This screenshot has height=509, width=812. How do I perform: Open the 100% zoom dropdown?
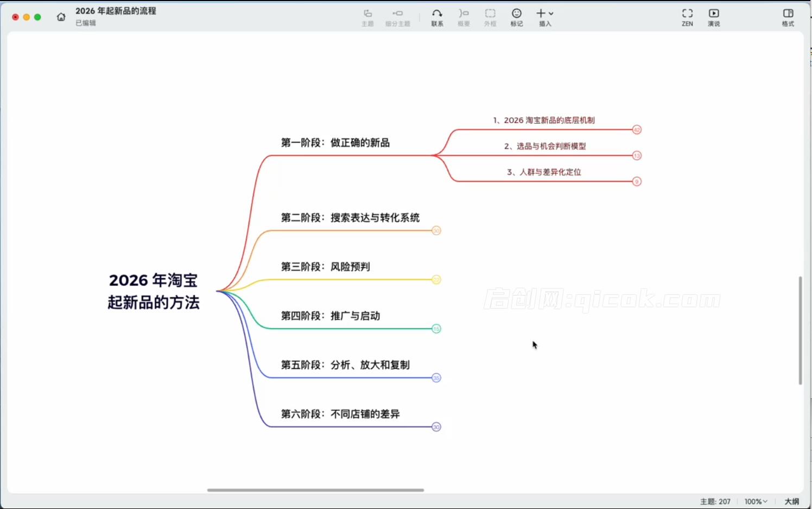[x=756, y=501]
